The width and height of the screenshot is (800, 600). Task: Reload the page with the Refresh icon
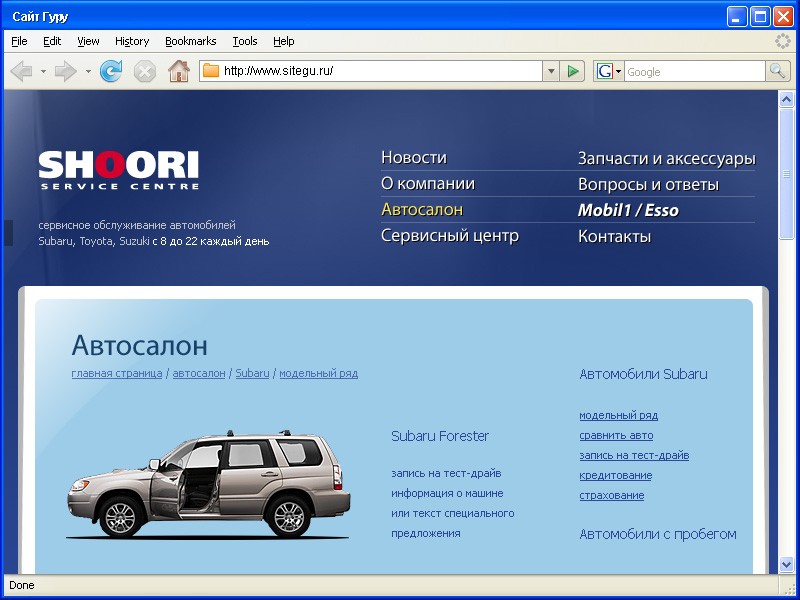pos(111,71)
